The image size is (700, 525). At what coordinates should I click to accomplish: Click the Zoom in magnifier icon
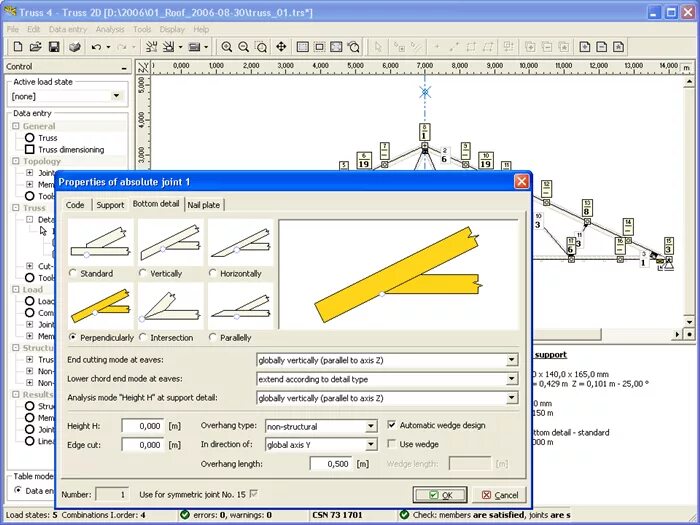[227, 47]
